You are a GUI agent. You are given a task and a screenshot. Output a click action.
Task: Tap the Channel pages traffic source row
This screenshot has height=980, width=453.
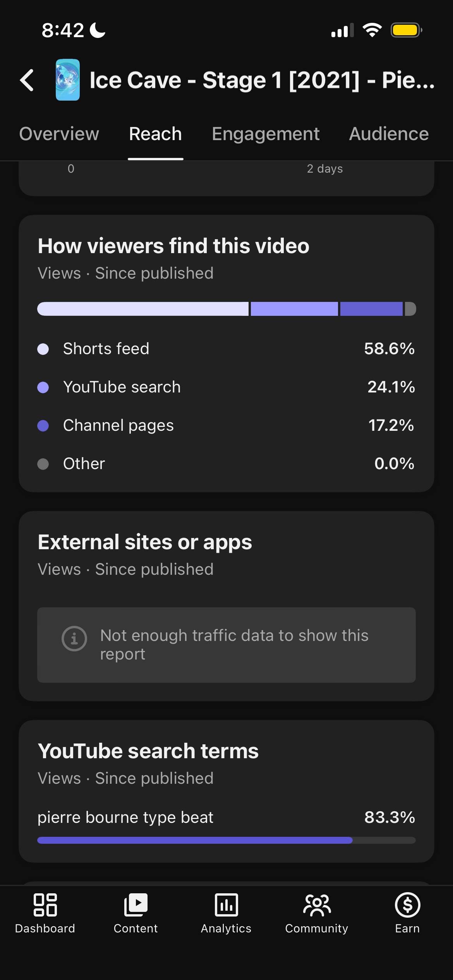226,425
